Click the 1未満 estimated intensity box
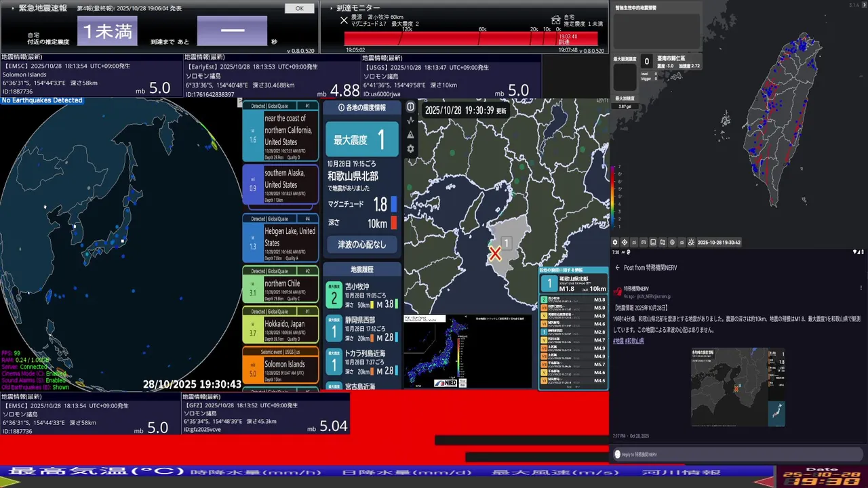 point(107,31)
